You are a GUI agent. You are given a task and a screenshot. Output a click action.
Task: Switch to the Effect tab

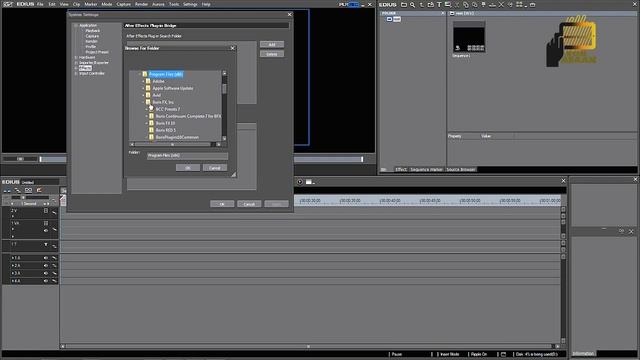point(401,169)
